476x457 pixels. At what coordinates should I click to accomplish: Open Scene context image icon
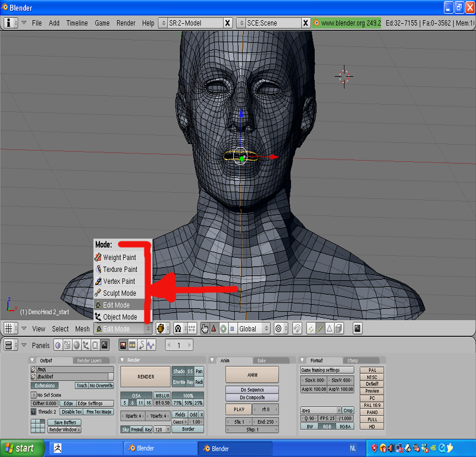point(105,345)
